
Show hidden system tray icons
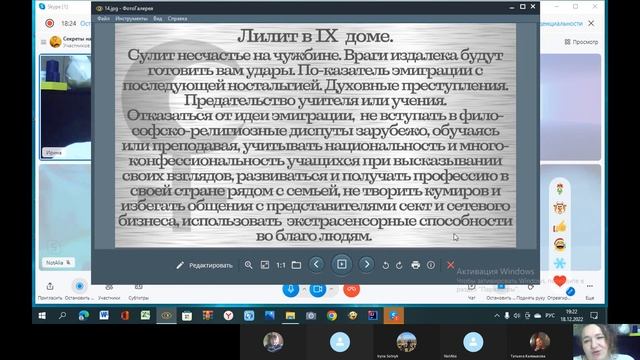pyautogui.click(x=497, y=316)
